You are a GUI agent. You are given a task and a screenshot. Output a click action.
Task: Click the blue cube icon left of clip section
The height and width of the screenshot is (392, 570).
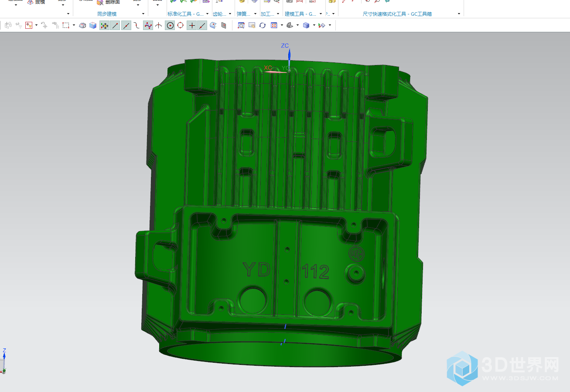coord(306,25)
